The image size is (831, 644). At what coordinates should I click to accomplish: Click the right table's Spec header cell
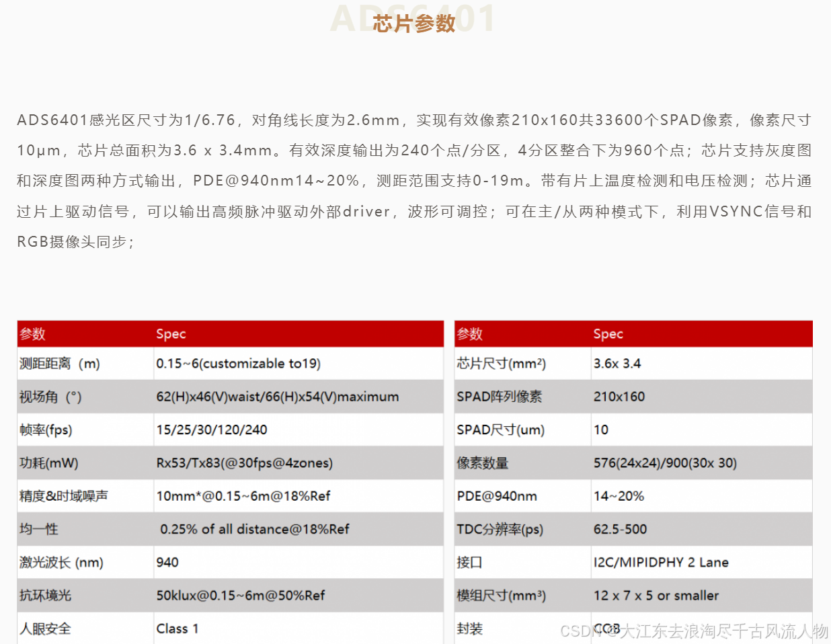click(x=701, y=334)
